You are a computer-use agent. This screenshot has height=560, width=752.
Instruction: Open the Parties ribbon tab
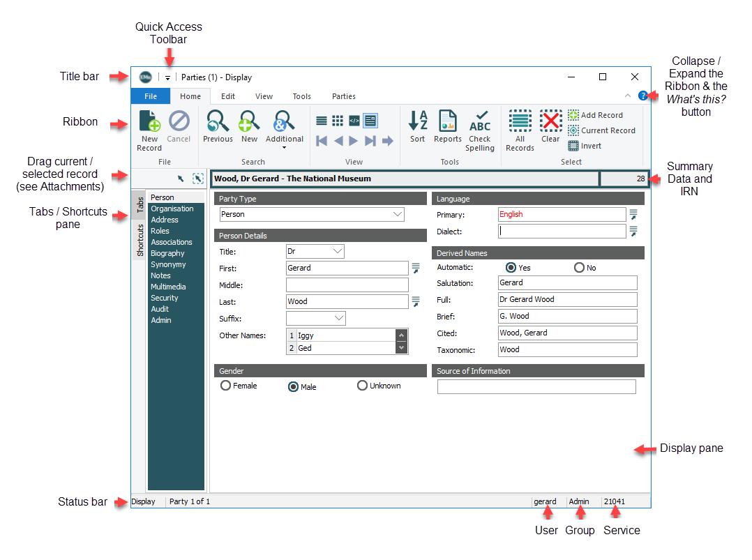click(x=343, y=97)
